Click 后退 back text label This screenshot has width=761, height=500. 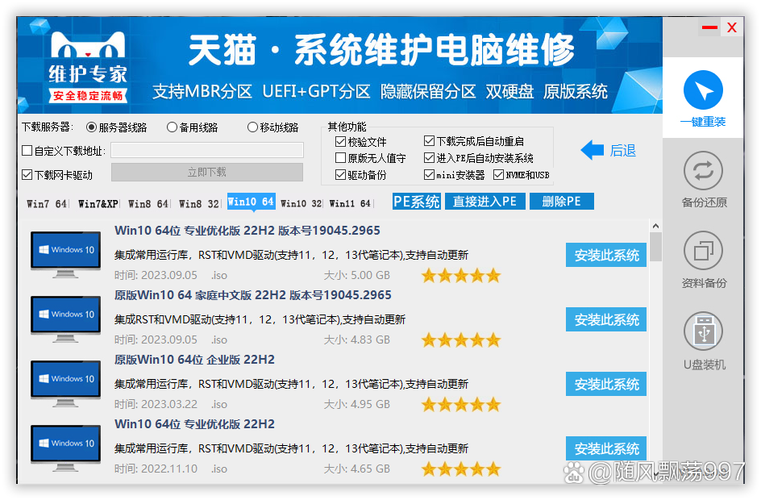(623, 150)
